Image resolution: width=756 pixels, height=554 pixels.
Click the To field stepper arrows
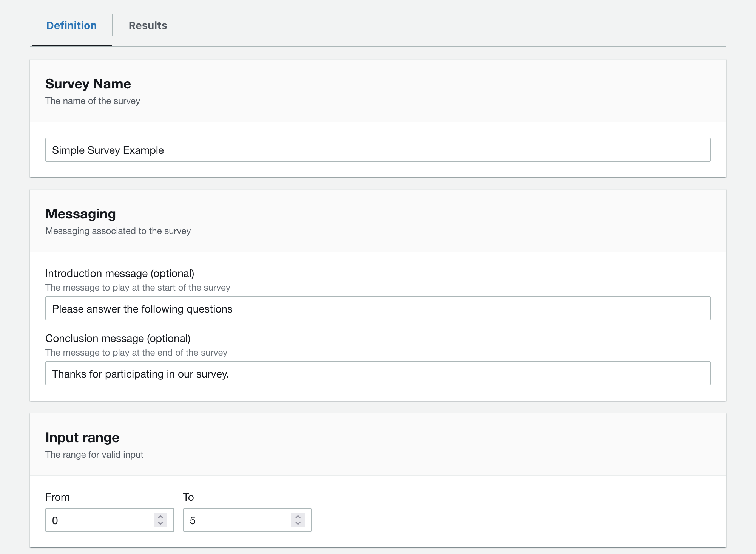(298, 520)
